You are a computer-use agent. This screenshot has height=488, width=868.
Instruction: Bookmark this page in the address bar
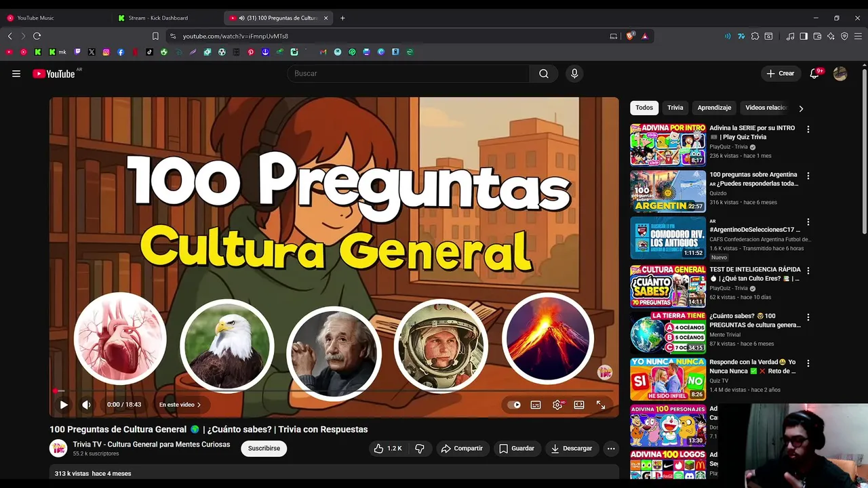pyautogui.click(x=155, y=36)
